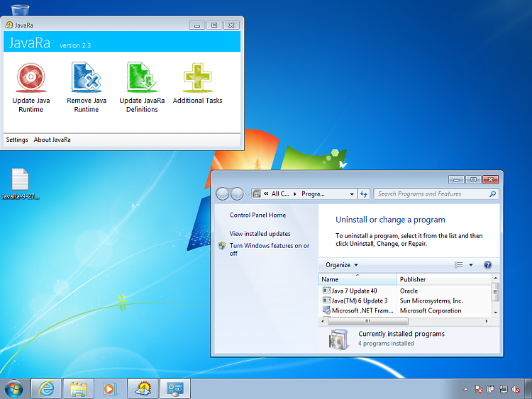
Task: Click Control Panel Home link
Action: coord(257,215)
